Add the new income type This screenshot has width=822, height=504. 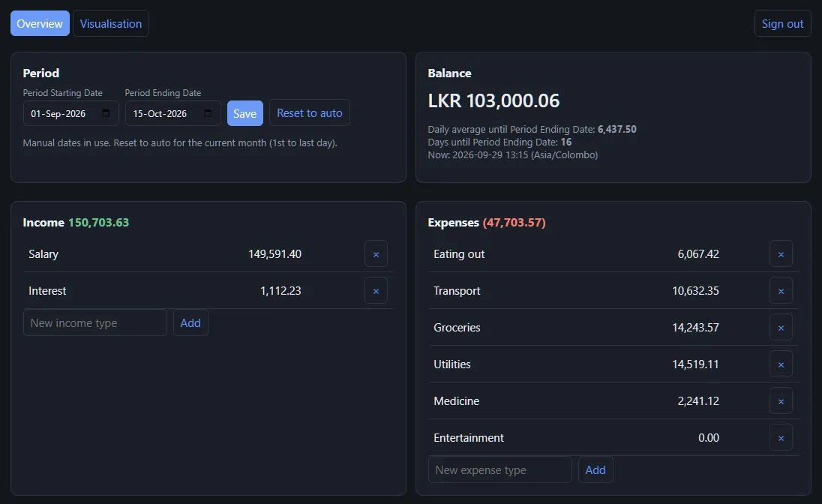click(190, 323)
